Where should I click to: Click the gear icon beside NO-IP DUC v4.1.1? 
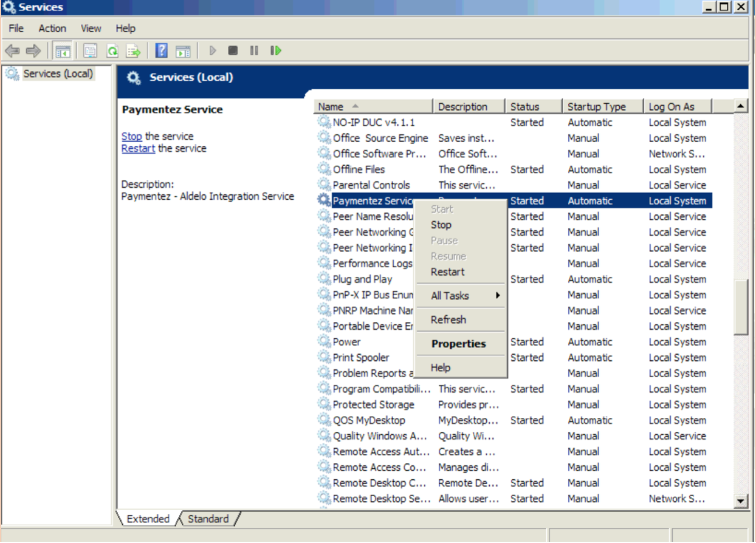[325, 122]
